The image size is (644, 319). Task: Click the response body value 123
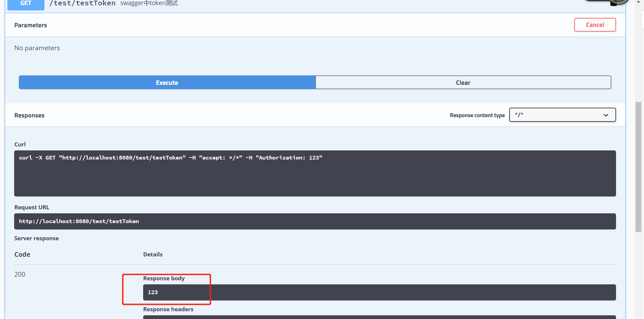pyautogui.click(x=153, y=292)
